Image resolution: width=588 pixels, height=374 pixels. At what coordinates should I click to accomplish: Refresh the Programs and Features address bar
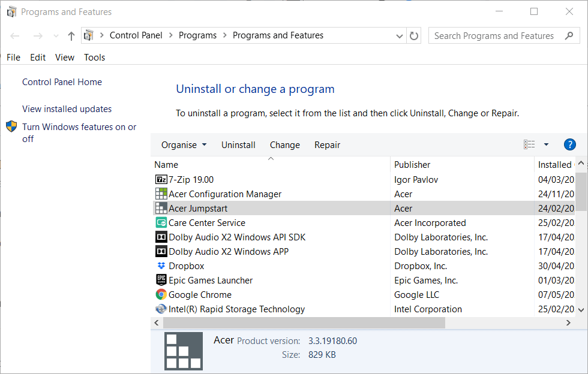coord(413,35)
